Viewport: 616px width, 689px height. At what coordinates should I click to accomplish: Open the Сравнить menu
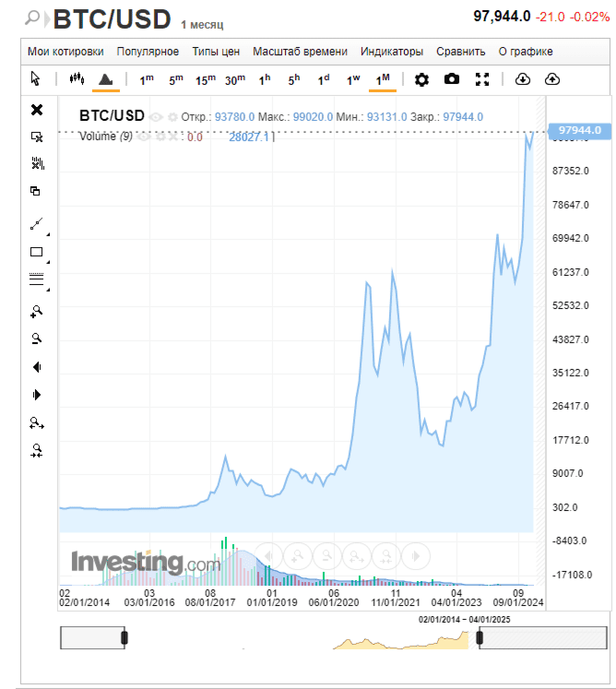point(460,52)
